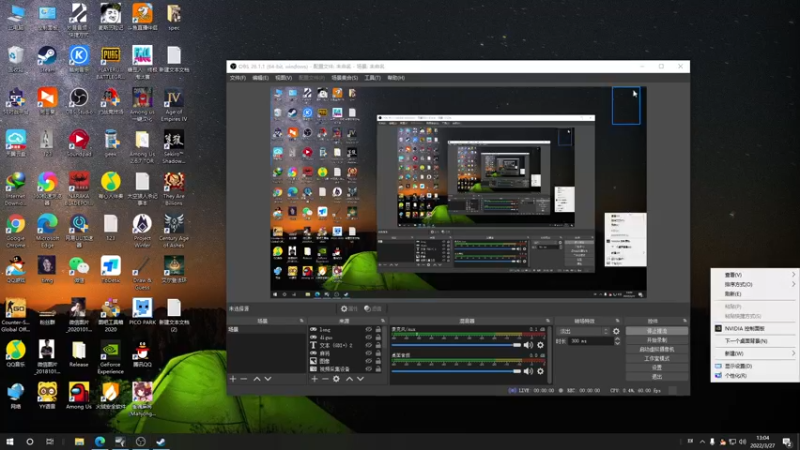Open source properties gear in sources toolbar
The width and height of the screenshot is (800, 450).
(x=336, y=379)
